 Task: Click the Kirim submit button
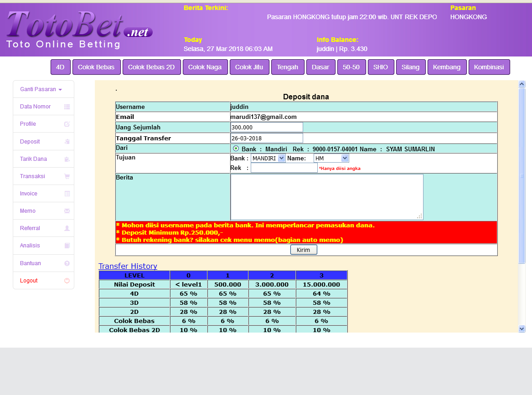click(303, 250)
